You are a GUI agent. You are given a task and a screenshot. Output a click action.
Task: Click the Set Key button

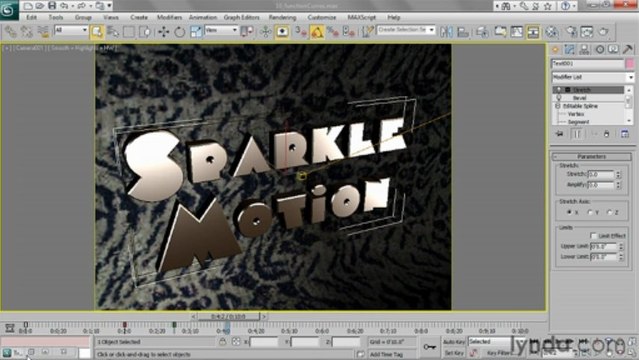coord(454,353)
